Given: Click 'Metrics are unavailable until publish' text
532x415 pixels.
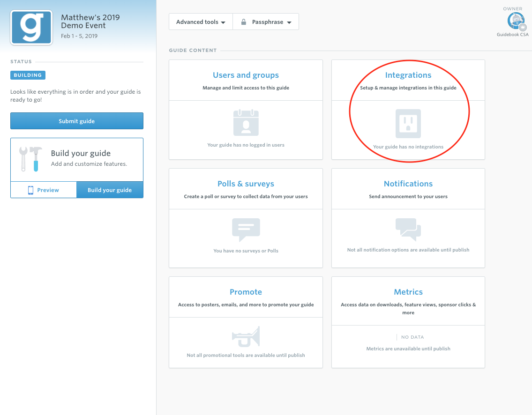Looking at the screenshot, I should click(x=408, y=348).
